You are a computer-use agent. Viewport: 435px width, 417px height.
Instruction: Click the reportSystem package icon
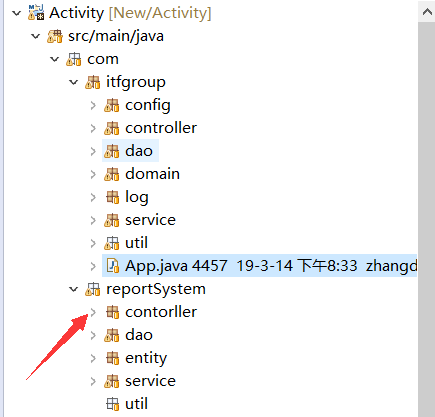(x=93, y=289)
